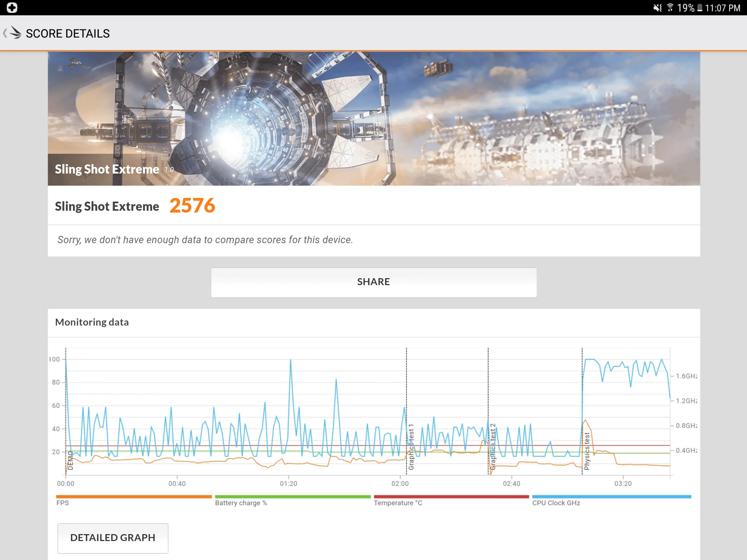The image size is (747, 560).
Task: Click the SHARE button
Action: coord(373,282)
